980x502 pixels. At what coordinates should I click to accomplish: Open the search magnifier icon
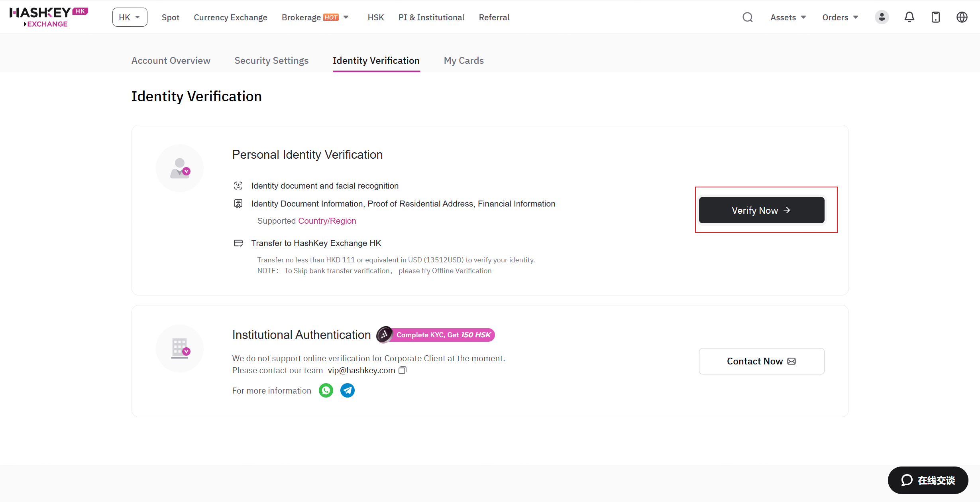[748, 17]
